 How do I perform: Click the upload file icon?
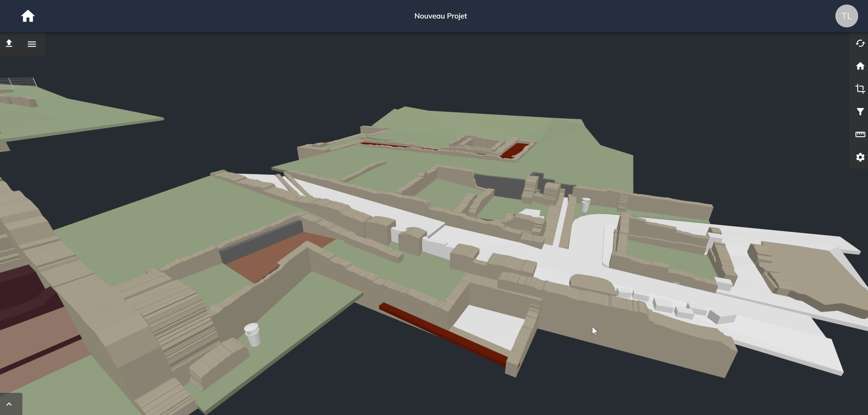[x=9, y=44]
